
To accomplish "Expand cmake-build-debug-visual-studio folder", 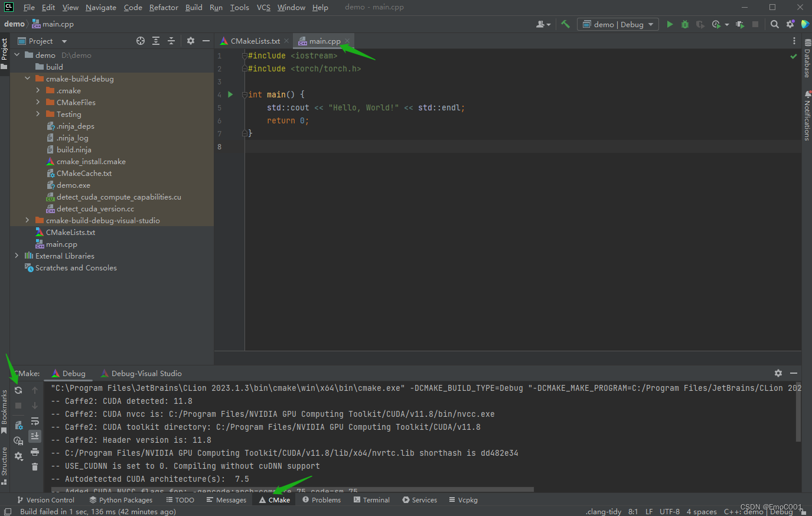I will click(27, 220).
